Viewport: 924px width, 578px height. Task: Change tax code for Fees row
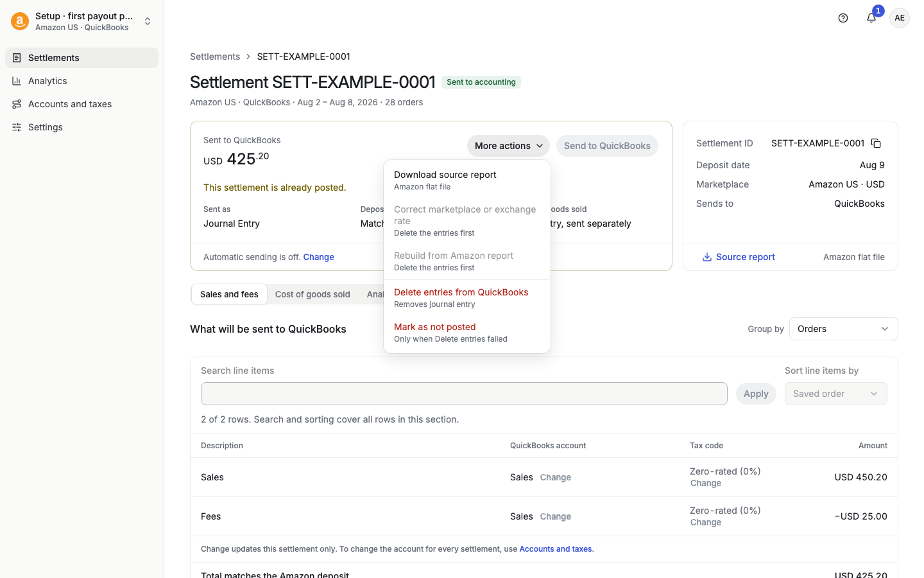pyautogui.click(x=706, y=523)
